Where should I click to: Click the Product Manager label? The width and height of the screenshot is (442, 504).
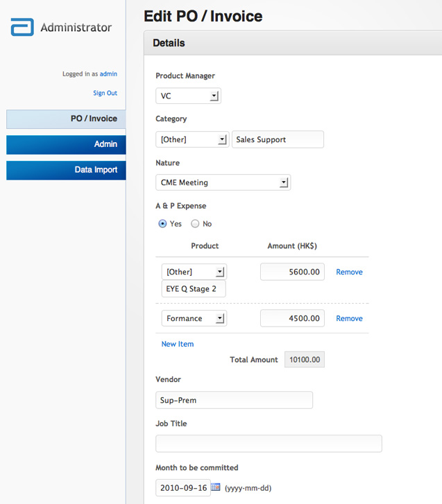[x=185, y=76]
